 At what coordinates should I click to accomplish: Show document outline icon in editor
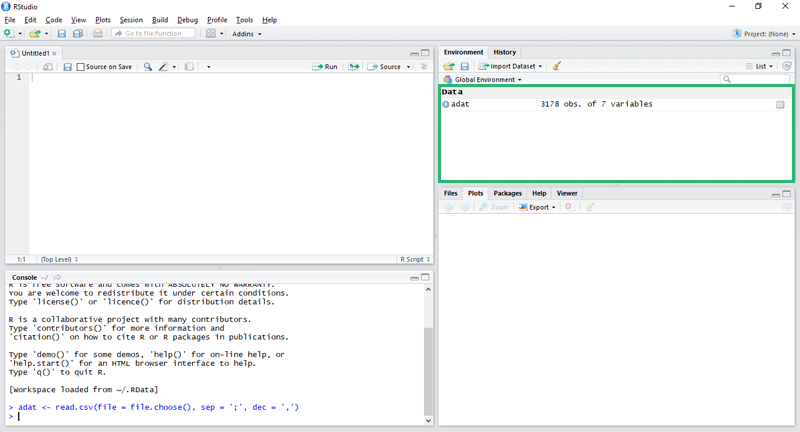[x=423, y=67]
